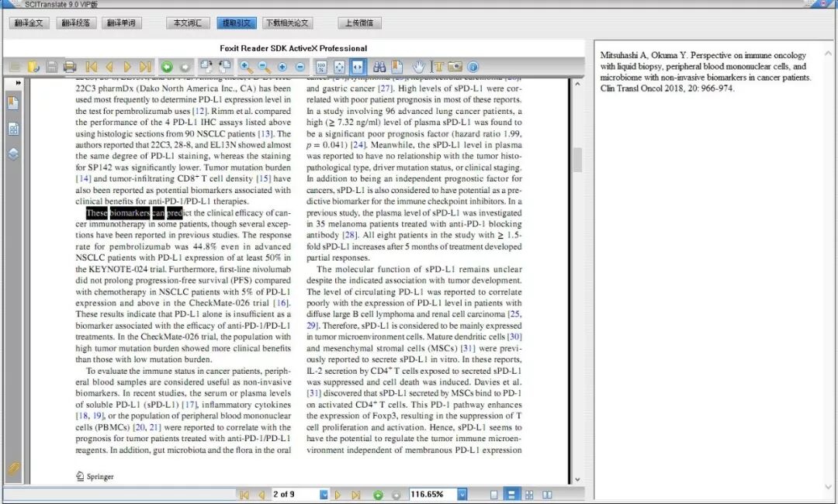Click grey next-view arrow in top toolbar

pos(185,67)
